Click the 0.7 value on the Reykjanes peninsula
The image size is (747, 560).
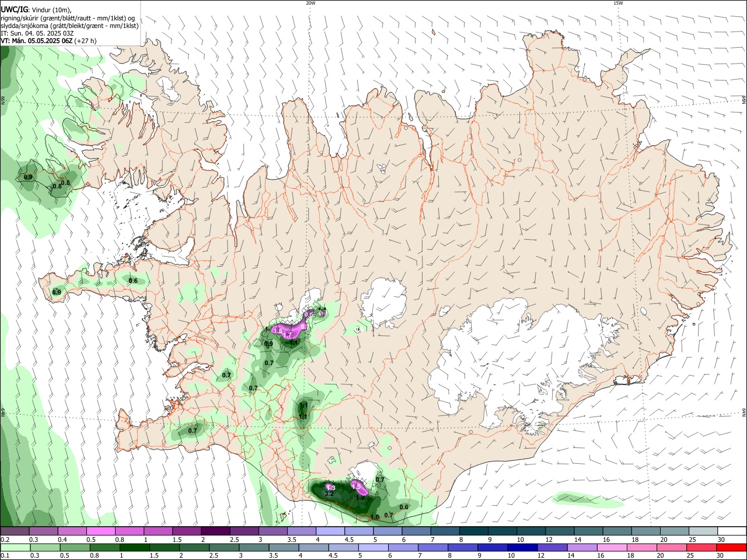[193, 430]
